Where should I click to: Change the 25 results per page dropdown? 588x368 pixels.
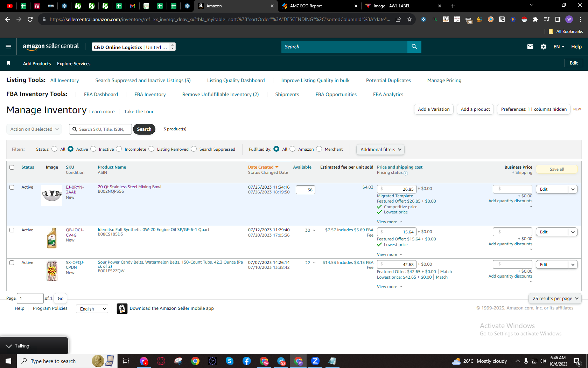pos(555,298)
